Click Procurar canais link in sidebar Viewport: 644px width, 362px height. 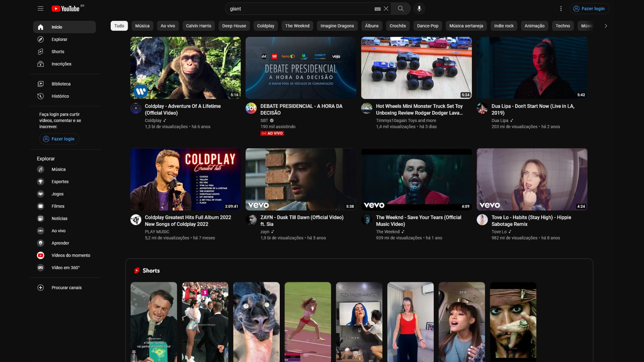click(x=66, y=287)
